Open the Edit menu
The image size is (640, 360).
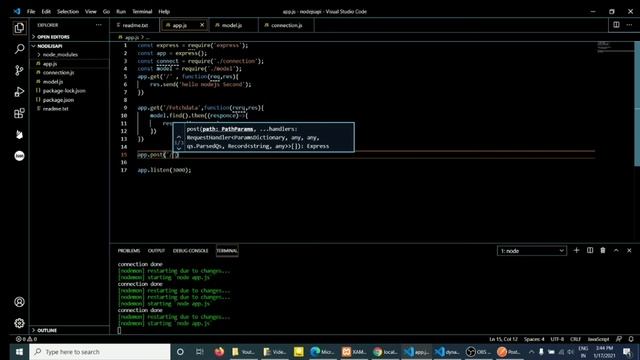(46, 11)
